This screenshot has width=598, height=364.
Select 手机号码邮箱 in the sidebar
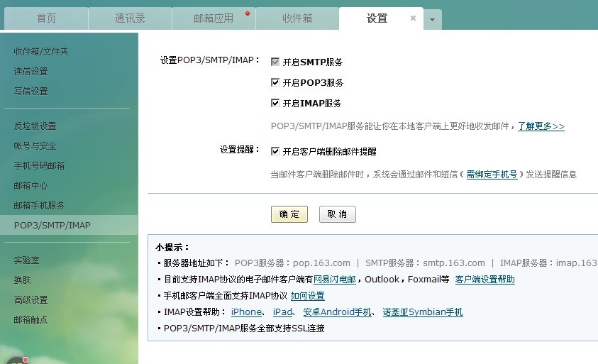39,165
